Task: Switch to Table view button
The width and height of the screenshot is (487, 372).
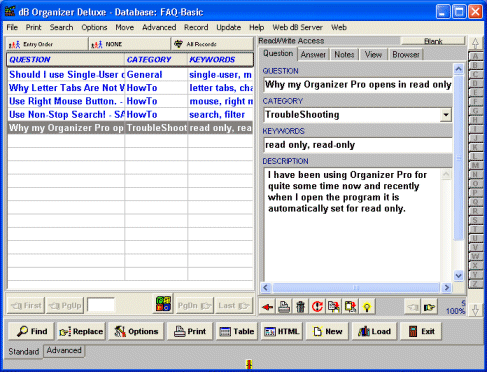Action: coord(237,331)
